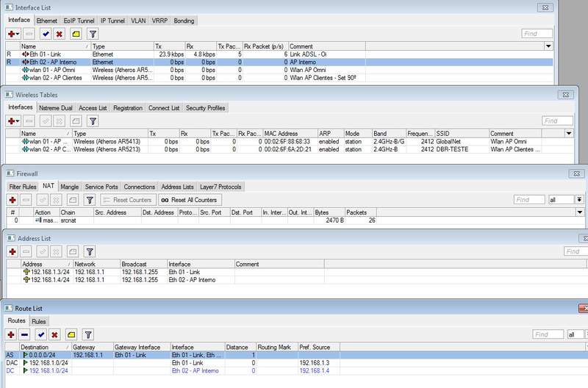Open column dropdown in Firewall NAT table
The image size is (588, 388).
580,212
